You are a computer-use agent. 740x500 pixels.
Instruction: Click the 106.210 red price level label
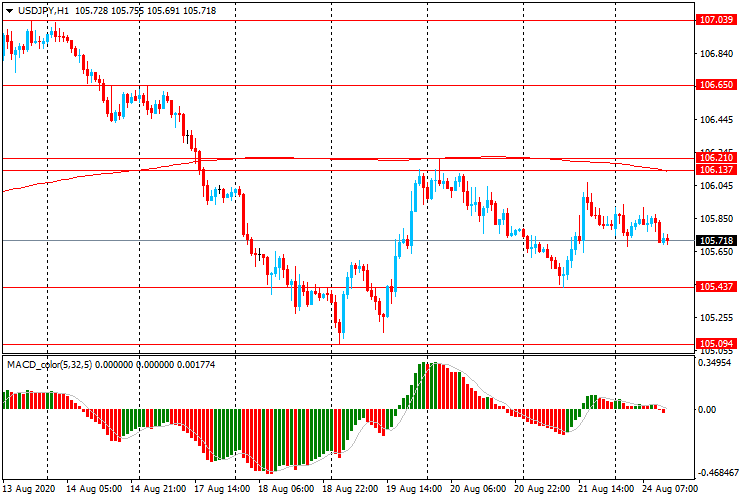click(x=716, y=158)
